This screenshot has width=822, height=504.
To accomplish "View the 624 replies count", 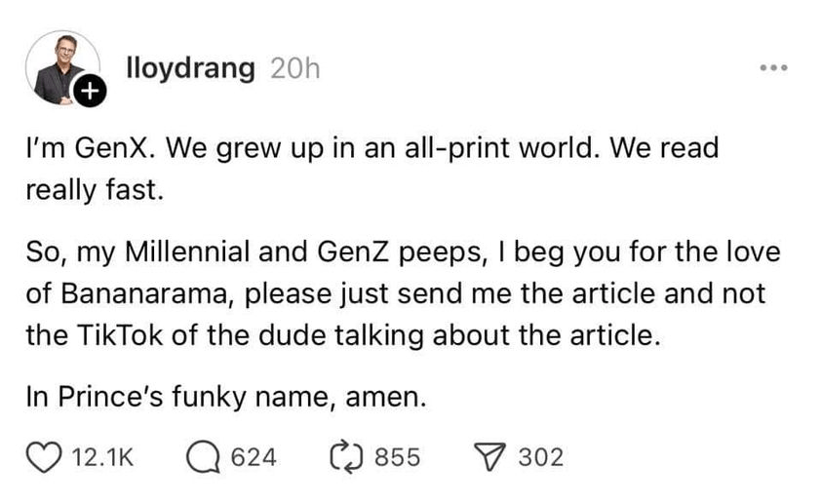I will [255, 456].
